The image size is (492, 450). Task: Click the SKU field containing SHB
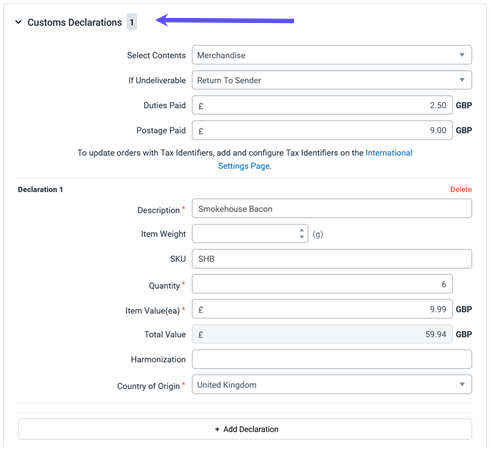point(332,259)
